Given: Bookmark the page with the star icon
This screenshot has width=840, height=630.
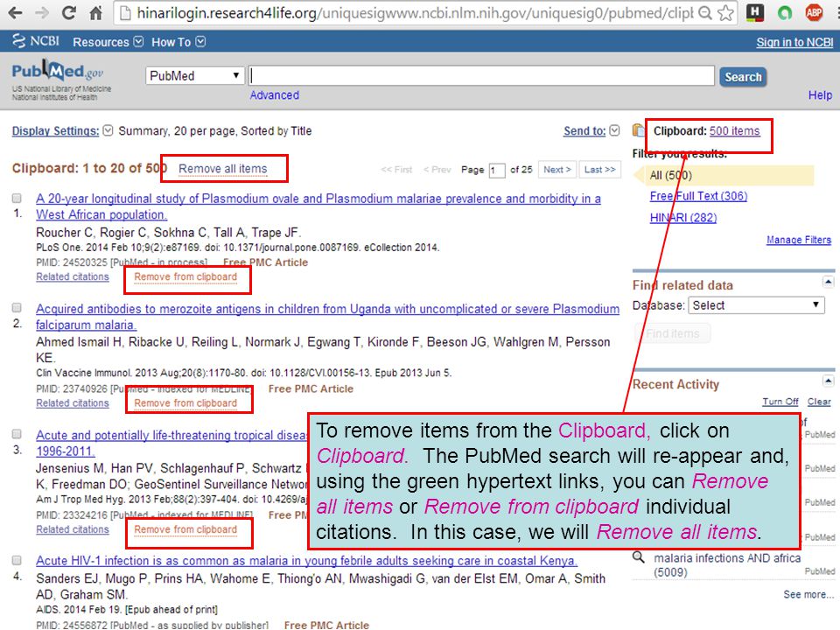Looking at the screenshot, I should (725, 13).
